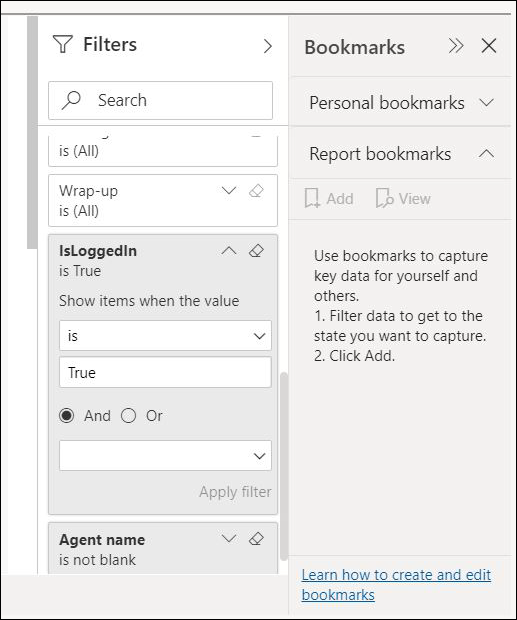
Task: Click the Search filters input field
Action: coord(160,100)
